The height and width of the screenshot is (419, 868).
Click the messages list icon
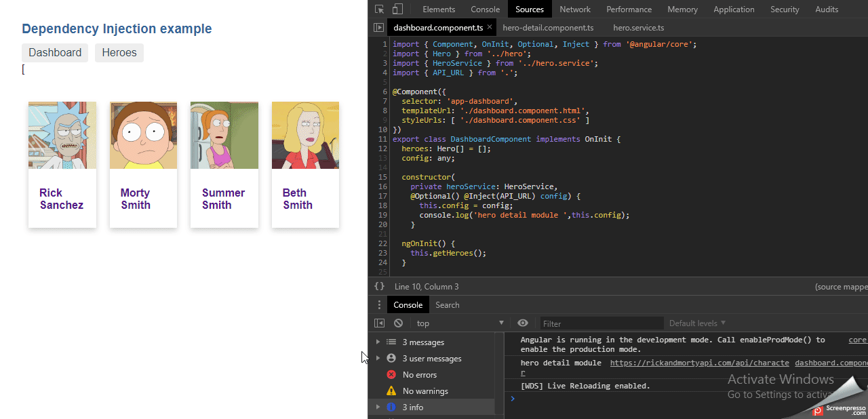point(391,342)
